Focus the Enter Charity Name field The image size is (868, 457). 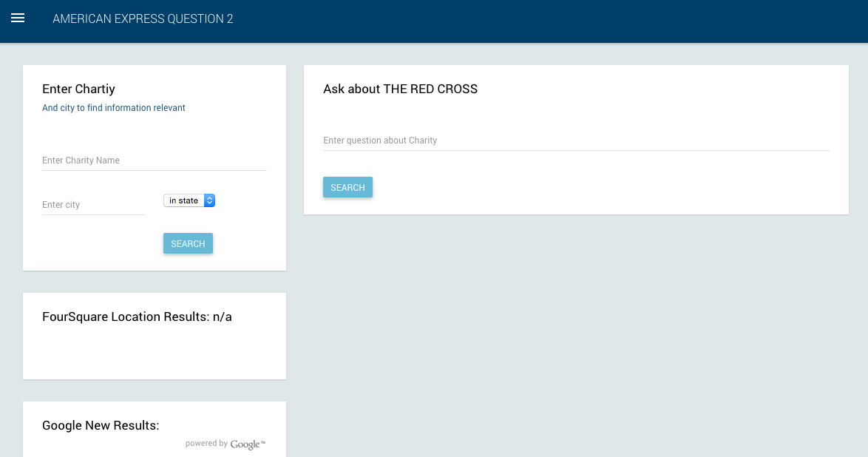pos(155,160)
